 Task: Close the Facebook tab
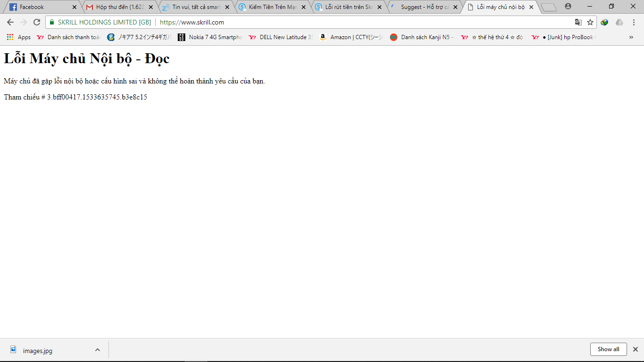(74, 7)
